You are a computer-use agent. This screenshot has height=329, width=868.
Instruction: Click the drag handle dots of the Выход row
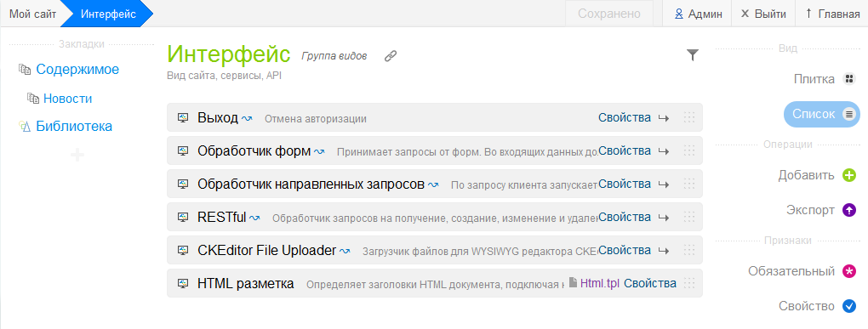coord(689,117)
